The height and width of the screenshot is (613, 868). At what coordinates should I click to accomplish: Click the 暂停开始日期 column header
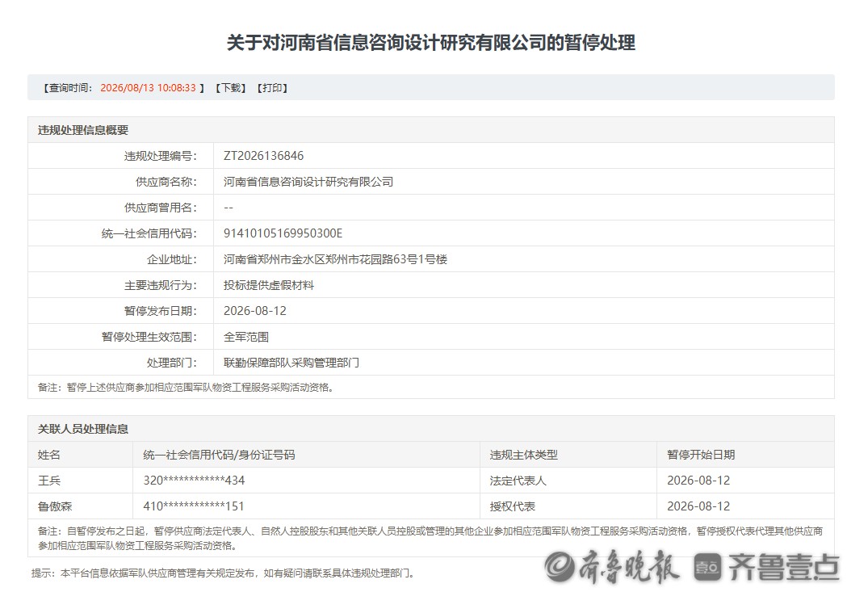(701, 455)
